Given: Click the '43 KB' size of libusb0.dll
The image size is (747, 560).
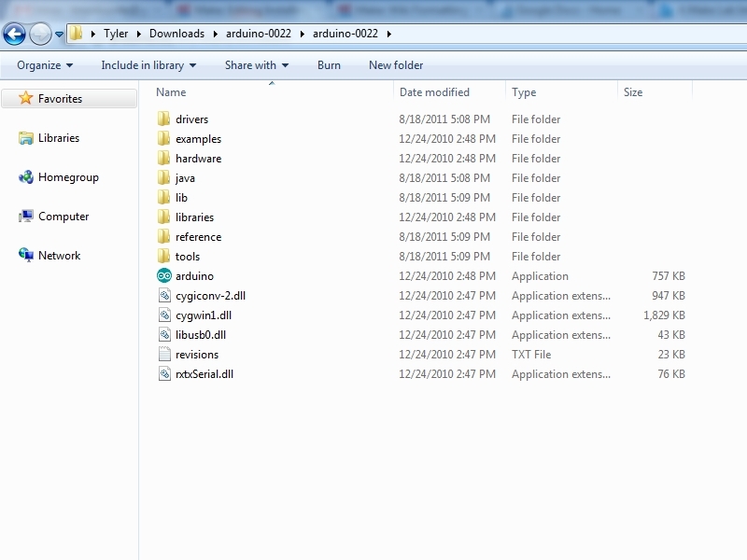Looking at the screenshot, I should pyautogui.click(x=671, y=335).
